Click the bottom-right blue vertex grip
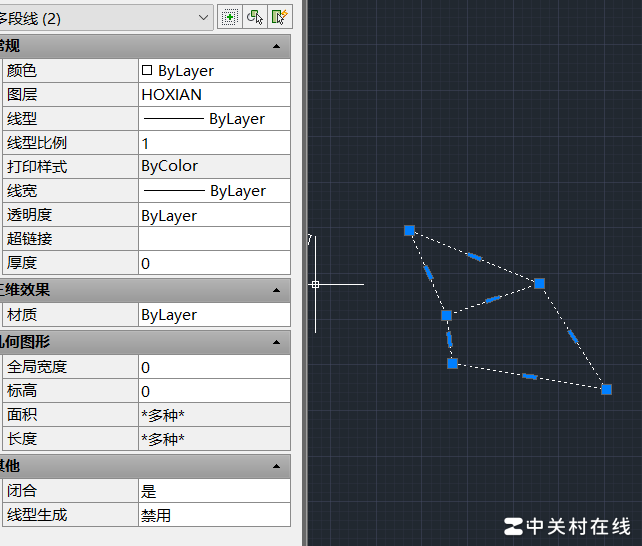 point(606,389)
